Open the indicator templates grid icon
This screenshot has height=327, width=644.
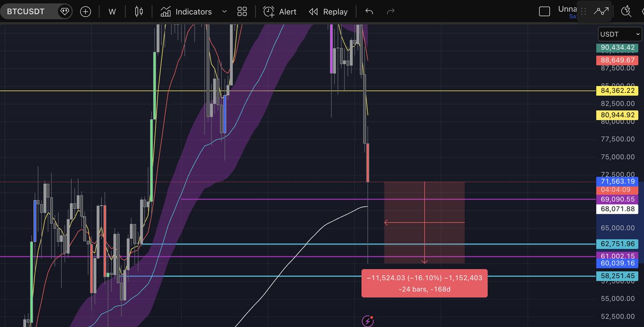click(x=241, y=11)
